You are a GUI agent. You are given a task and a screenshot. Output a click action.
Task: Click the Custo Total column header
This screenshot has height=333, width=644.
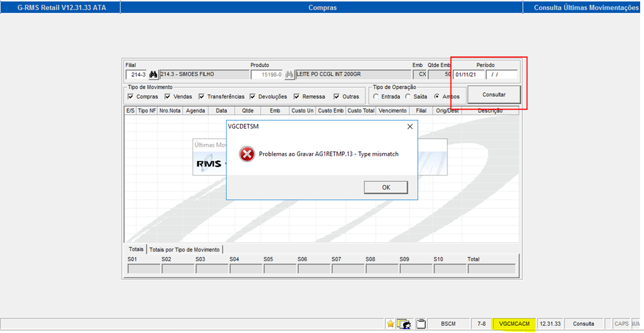tap(361, 111)
